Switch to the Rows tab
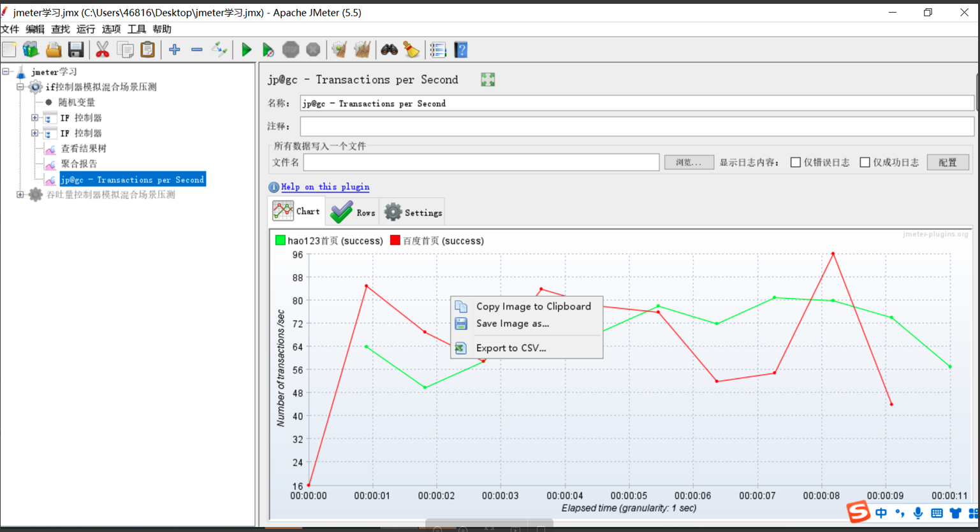 click(353, 212)
